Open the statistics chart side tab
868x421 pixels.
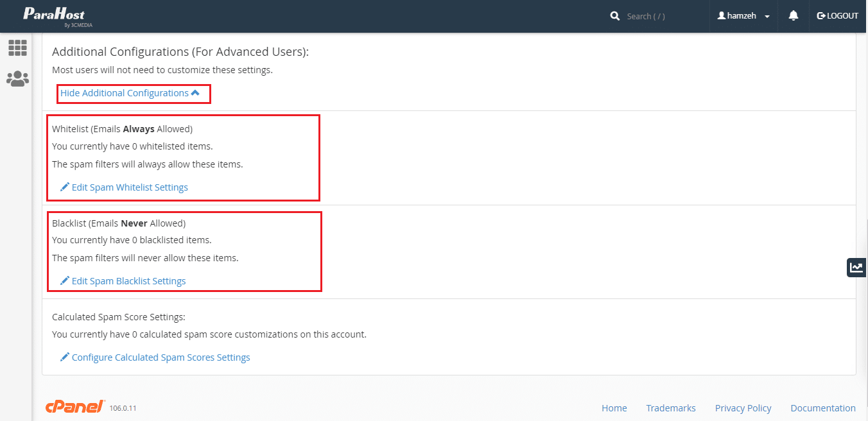pyautogui.click(x=856, y=268)
